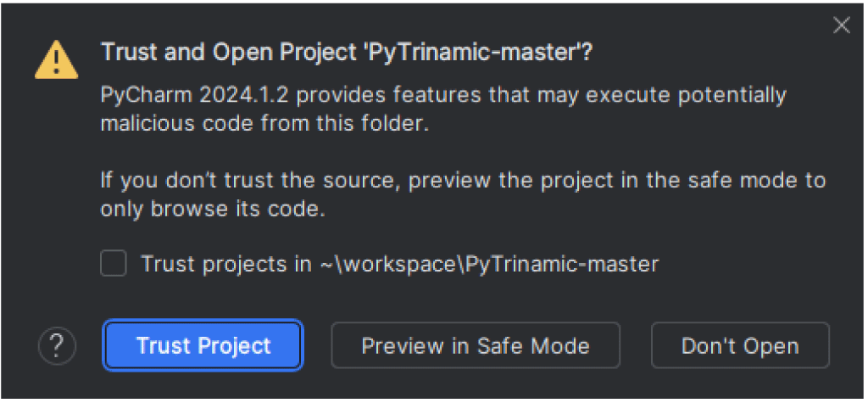Enable the Trust projects in workspace checkbox
868x403 pixels.
pyautogui.click(x=114, y=263)
